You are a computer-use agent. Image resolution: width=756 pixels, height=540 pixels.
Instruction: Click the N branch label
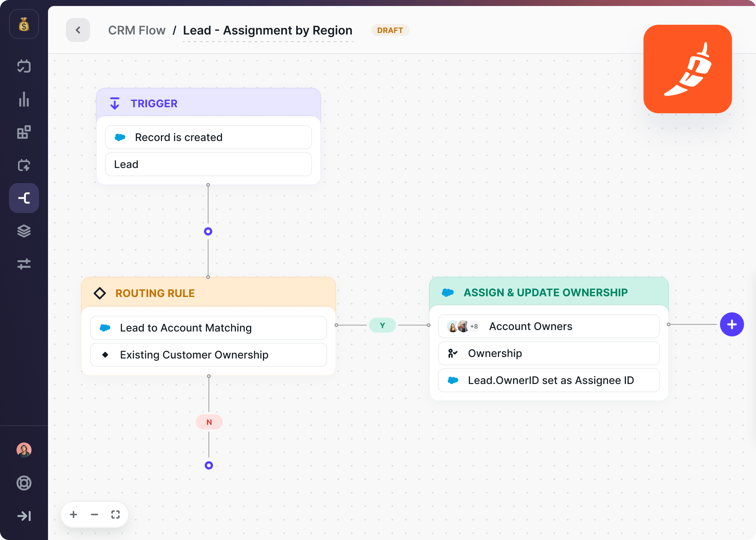[x=209, y=422]
